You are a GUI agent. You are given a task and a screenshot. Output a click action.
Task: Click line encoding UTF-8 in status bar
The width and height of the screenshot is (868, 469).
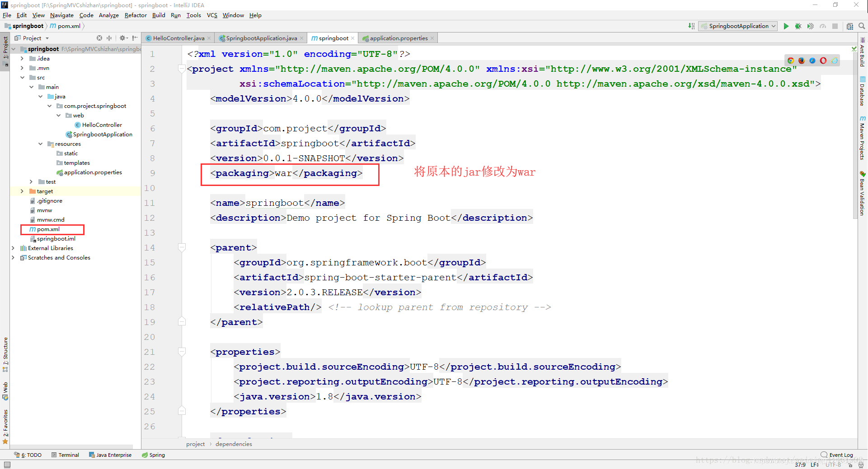pos(833,464)
